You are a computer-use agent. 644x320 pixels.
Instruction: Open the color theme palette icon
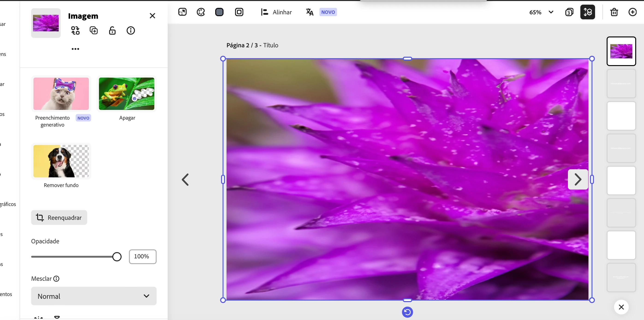click(x=201, y=12)
